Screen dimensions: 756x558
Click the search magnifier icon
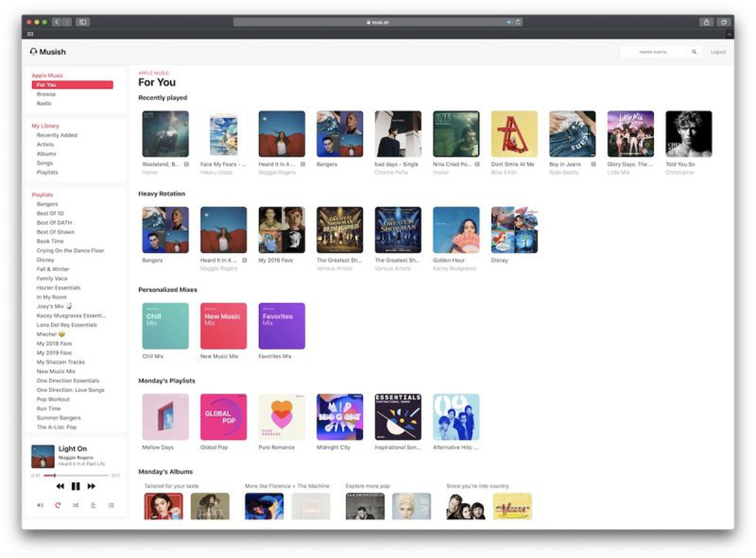(694, 52)
